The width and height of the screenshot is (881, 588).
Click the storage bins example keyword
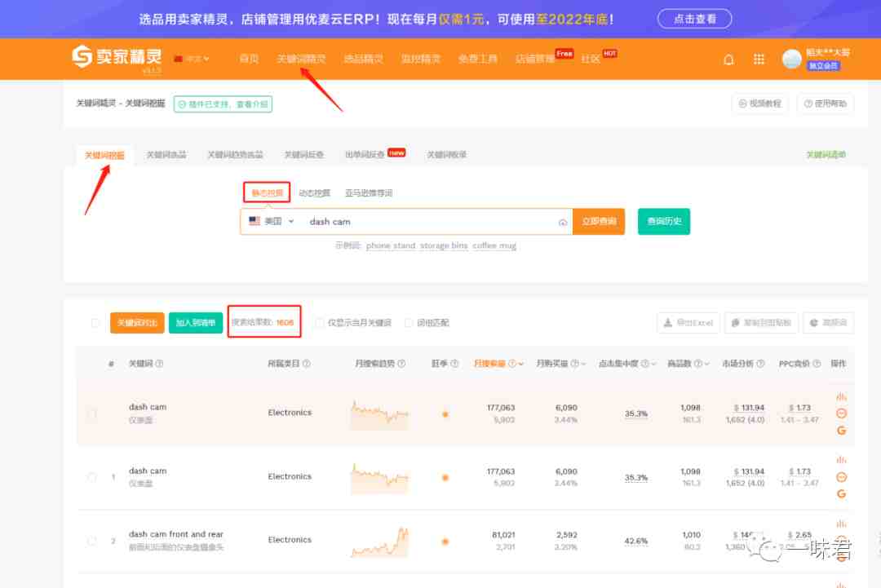444,245
